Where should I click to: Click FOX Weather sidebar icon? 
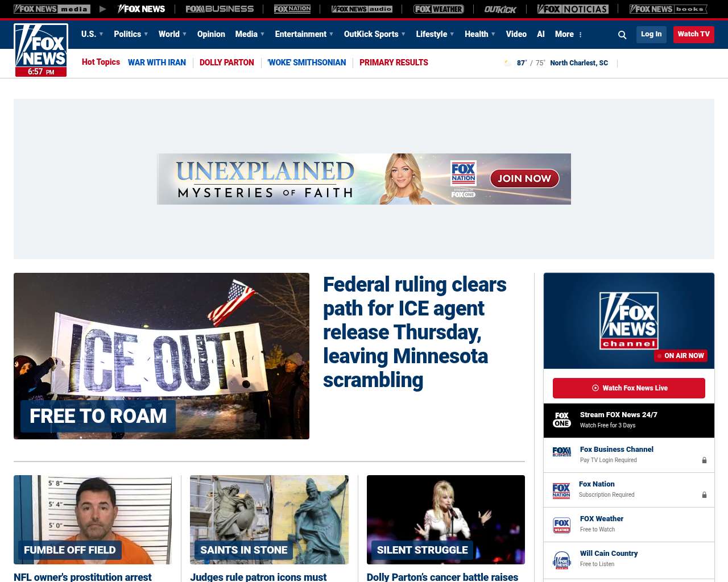pos(562,525)
